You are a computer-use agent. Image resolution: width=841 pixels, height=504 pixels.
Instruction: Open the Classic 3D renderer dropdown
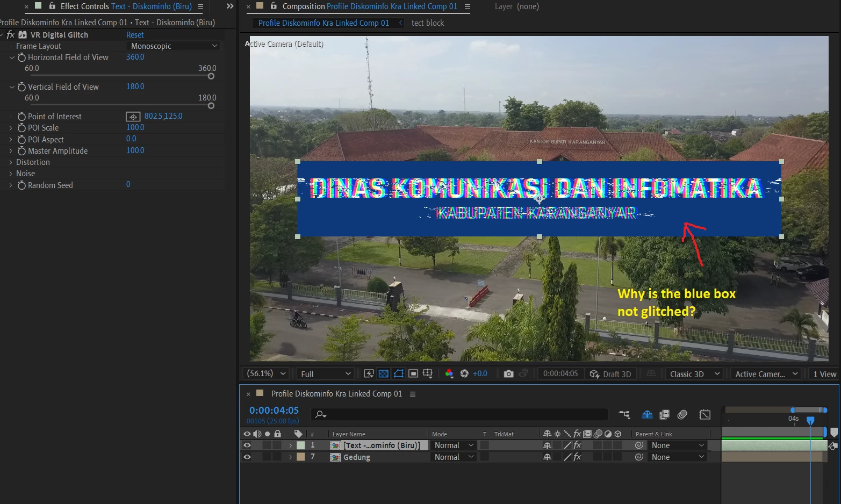tap(694, 374)
